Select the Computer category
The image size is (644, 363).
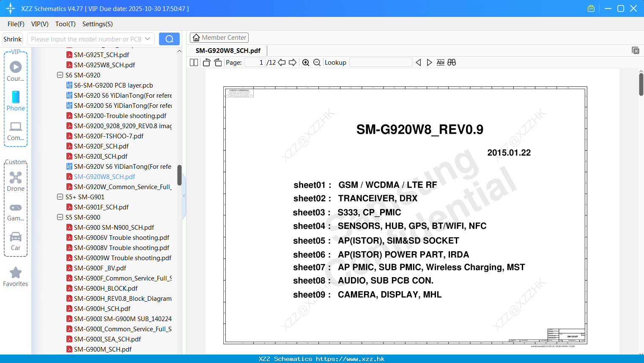[x=16, y=131]
